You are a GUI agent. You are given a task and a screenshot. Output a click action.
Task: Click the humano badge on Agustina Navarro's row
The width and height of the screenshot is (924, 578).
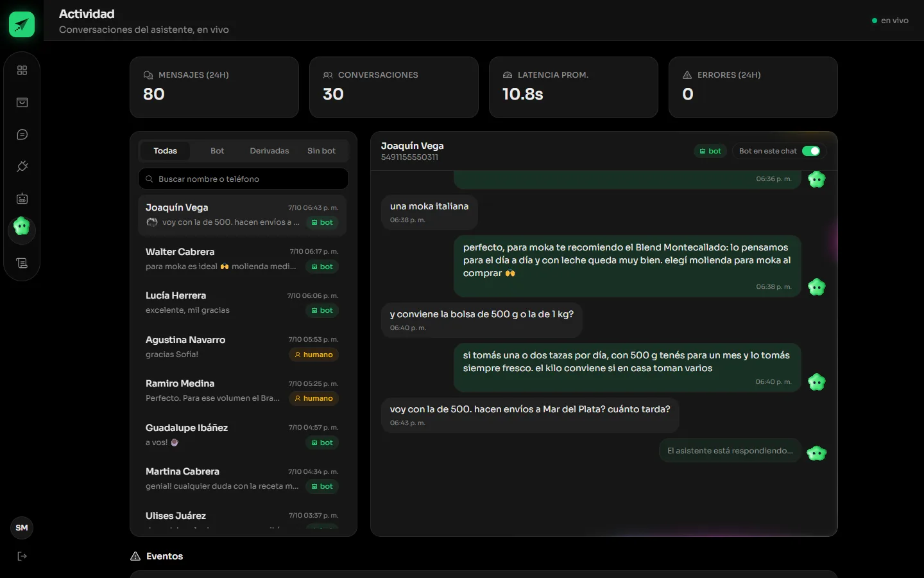tap(314, 355)
